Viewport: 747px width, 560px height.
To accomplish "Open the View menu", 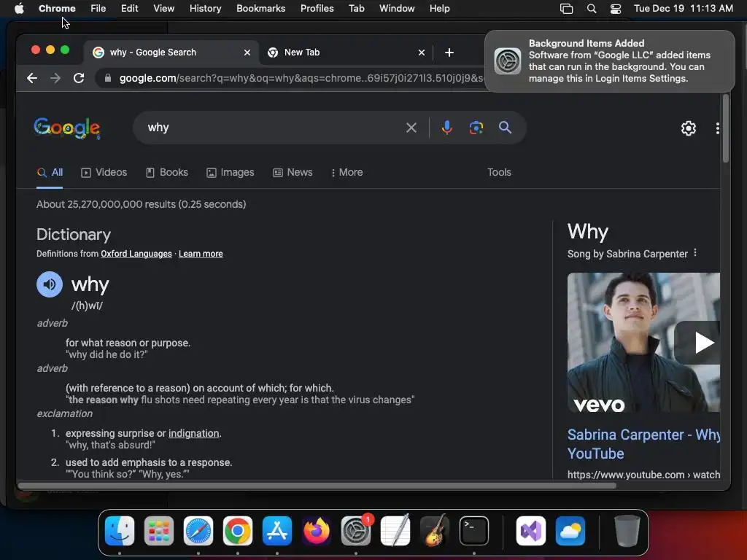I will pyautogui.click(x=163, y=9).
